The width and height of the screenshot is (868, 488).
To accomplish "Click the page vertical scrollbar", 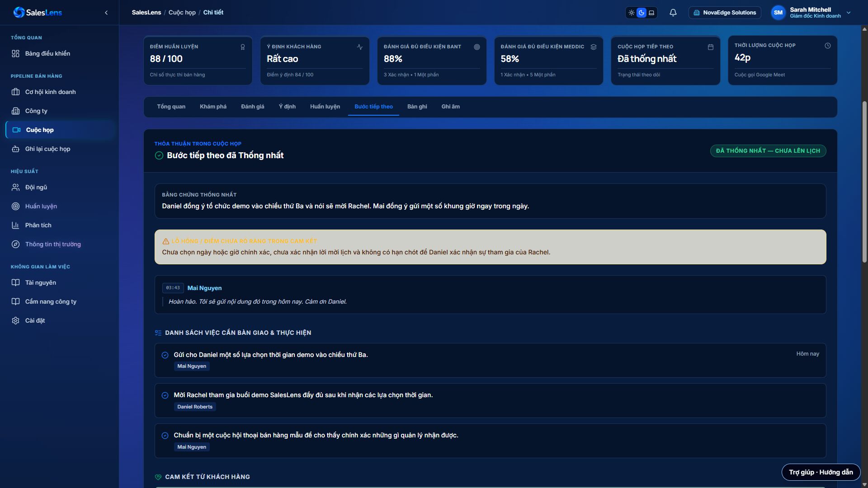I will click(x=864, y=181).
